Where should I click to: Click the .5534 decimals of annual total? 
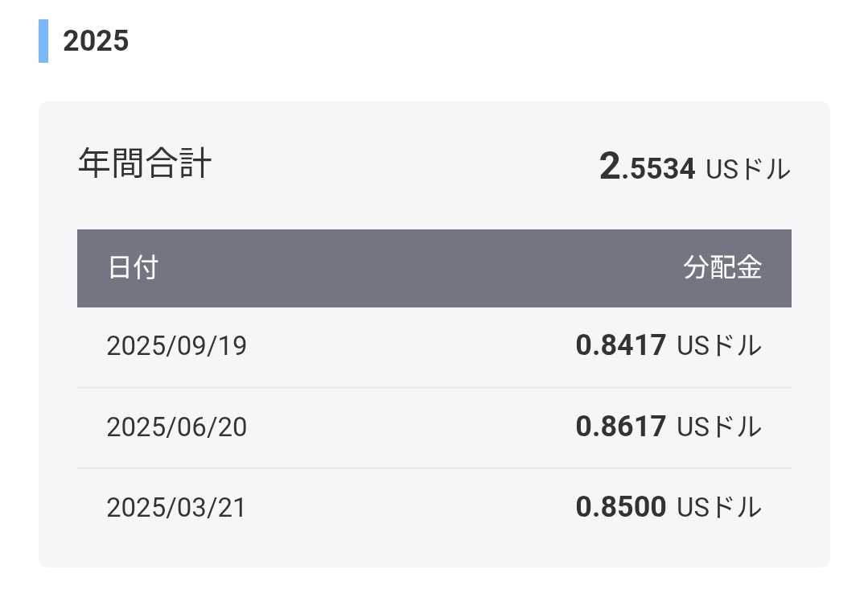click(x=659, y=169)
